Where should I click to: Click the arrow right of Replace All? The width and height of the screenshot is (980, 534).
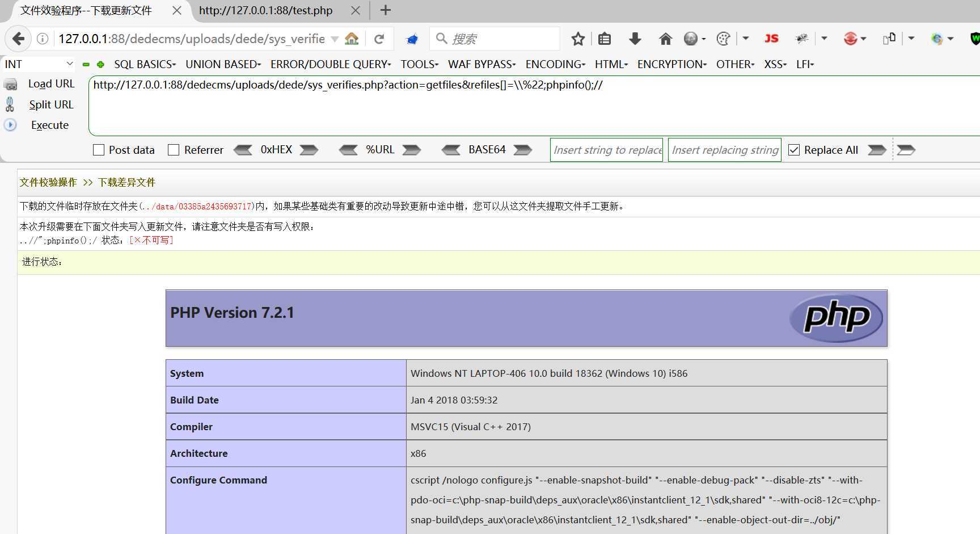[877, 150]
